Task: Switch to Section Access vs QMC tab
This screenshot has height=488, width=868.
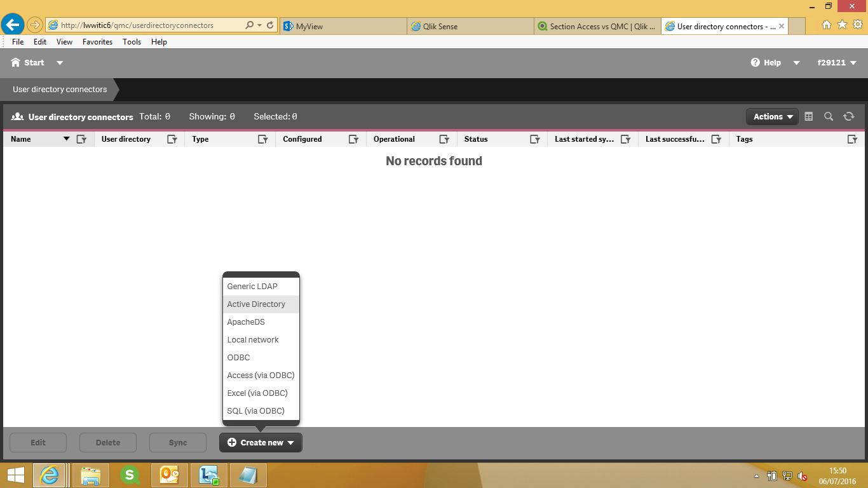Action: tap(597, 26)
